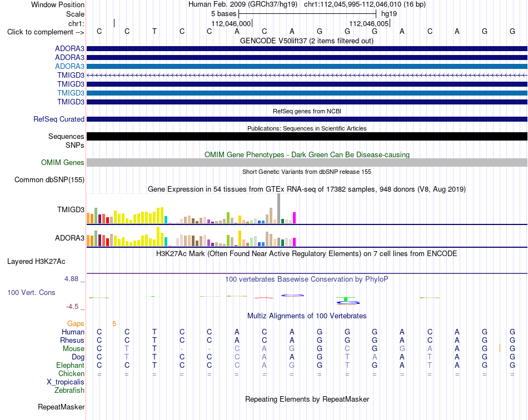This screenshot has width=528, height=420.
Task: Open the GTEx Gene Expression track title
Action: (307, 189)
